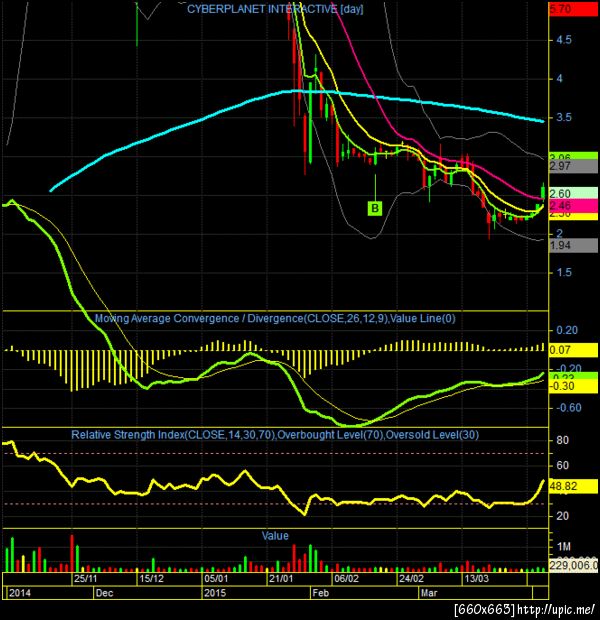Click the 0.20 MACD axis label
The width and height of the screenshot is (600, 620).
pyautogui.click(x=567, y=330)
